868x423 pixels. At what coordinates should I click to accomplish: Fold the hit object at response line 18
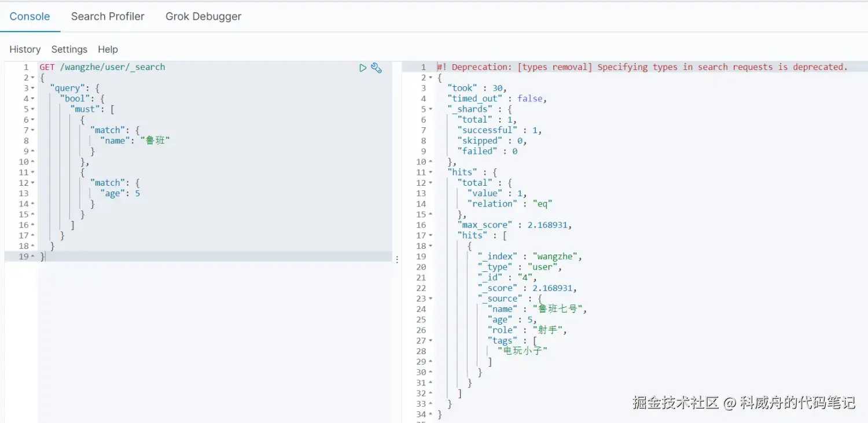click(431, 247)
